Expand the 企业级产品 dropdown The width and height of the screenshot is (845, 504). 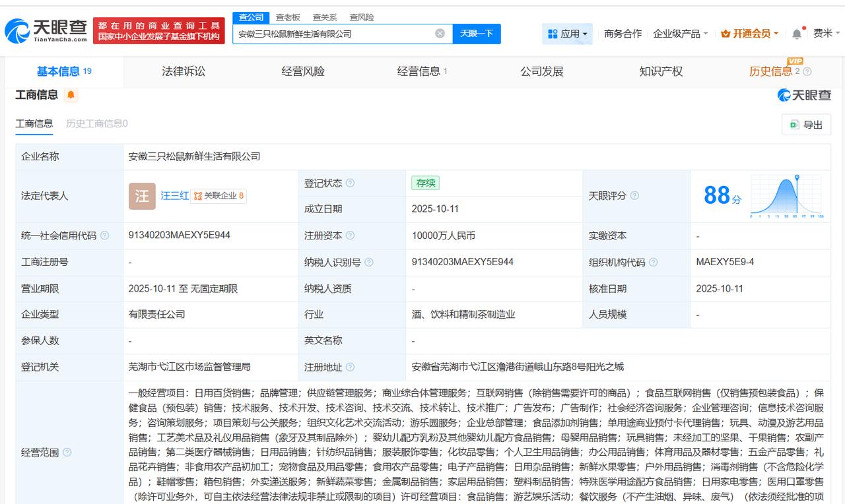point(680,34)
